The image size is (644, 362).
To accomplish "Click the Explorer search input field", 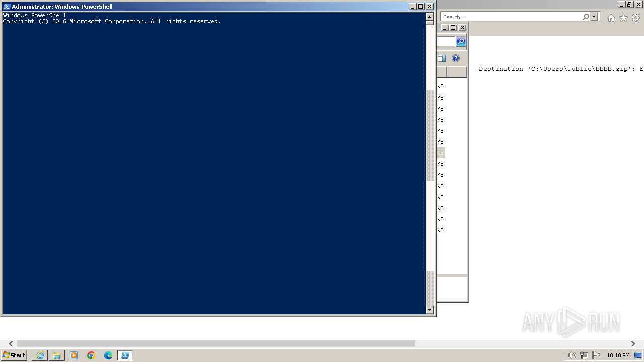I will click(x=446, y=42).
